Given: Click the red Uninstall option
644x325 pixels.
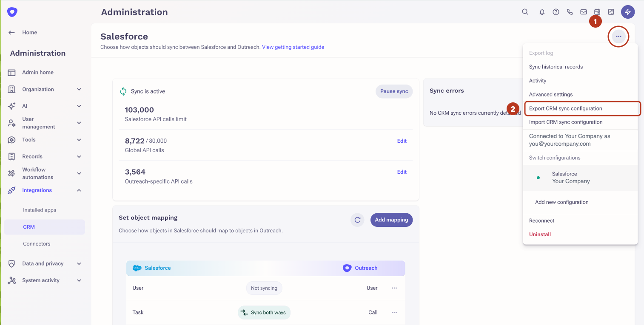Looking at the screenshot, I should (580, 235).
